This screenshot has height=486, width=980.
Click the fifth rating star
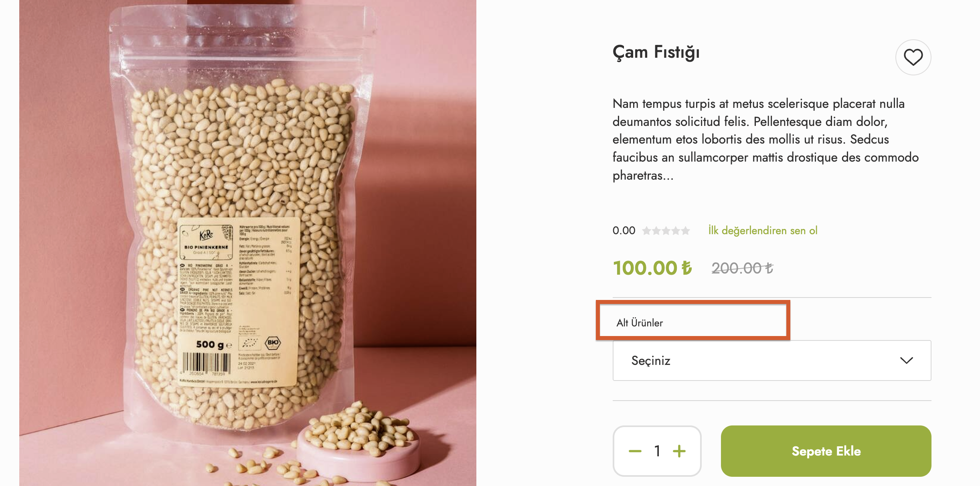click(686, 231)
